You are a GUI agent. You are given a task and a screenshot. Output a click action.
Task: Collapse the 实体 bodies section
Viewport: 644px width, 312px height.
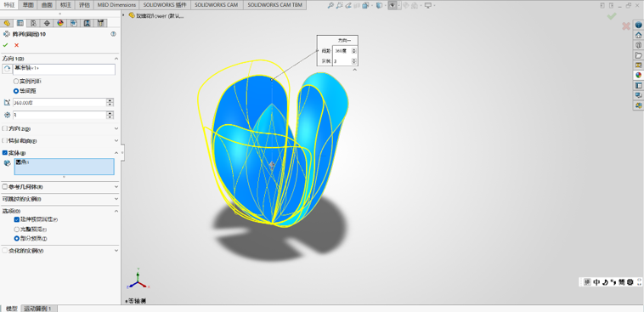click(x=116, y=153)
